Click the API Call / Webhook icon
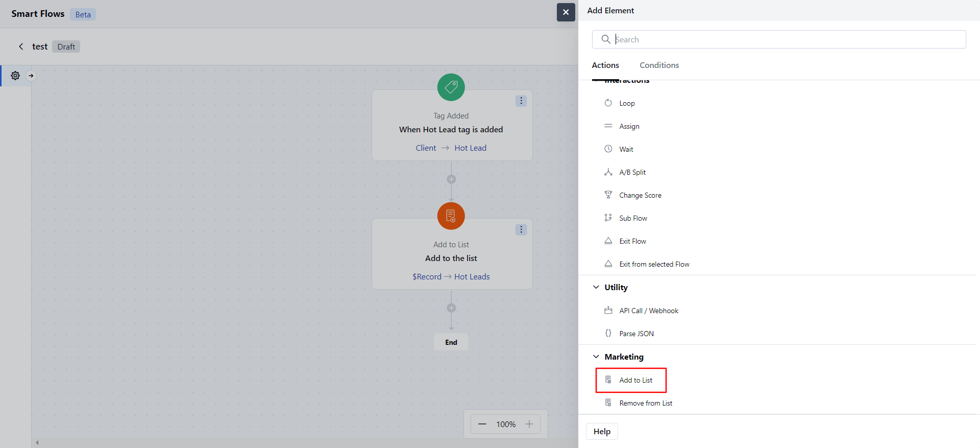This screenshot has height=448, width=980. (608, 310)
